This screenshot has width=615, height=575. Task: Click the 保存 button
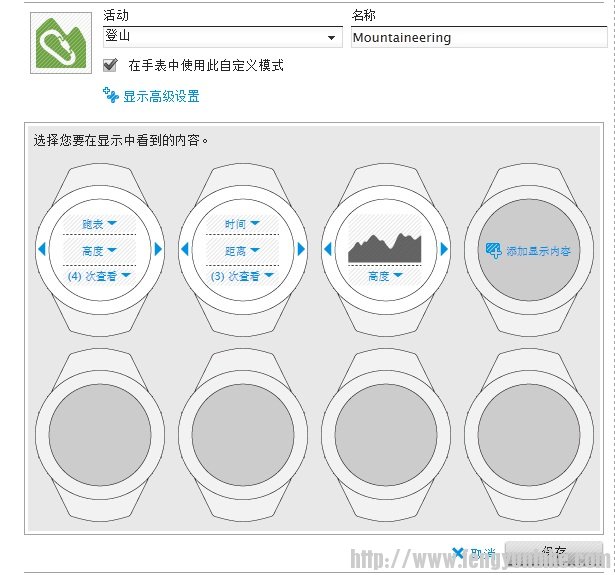(554, 553)
